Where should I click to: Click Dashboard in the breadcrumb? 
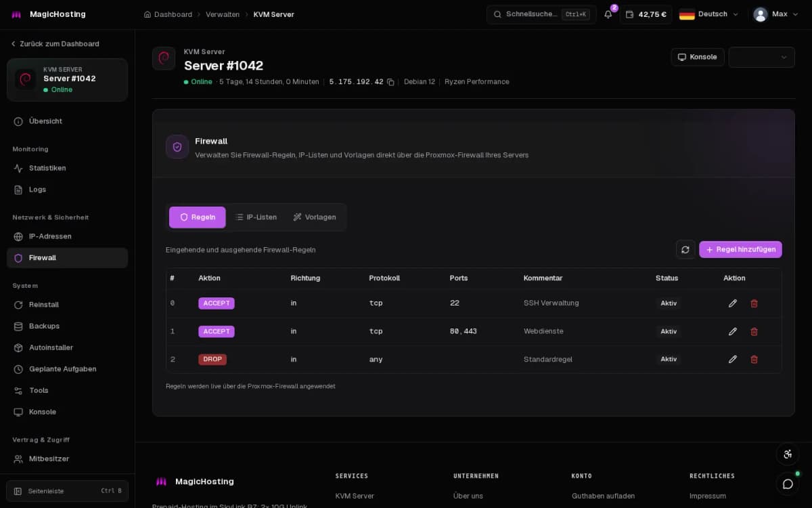[168, 14]
